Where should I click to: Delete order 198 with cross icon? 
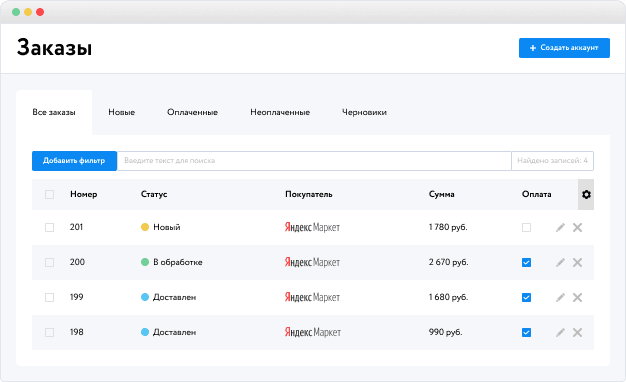pos(577,332)
